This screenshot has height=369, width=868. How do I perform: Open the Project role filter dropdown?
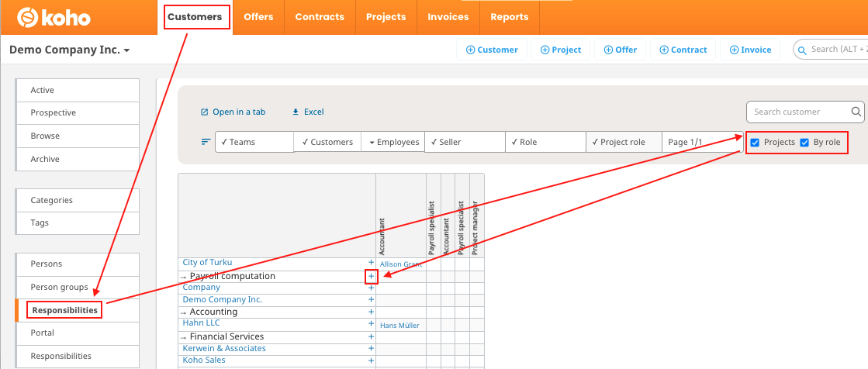tap(624, 142)
